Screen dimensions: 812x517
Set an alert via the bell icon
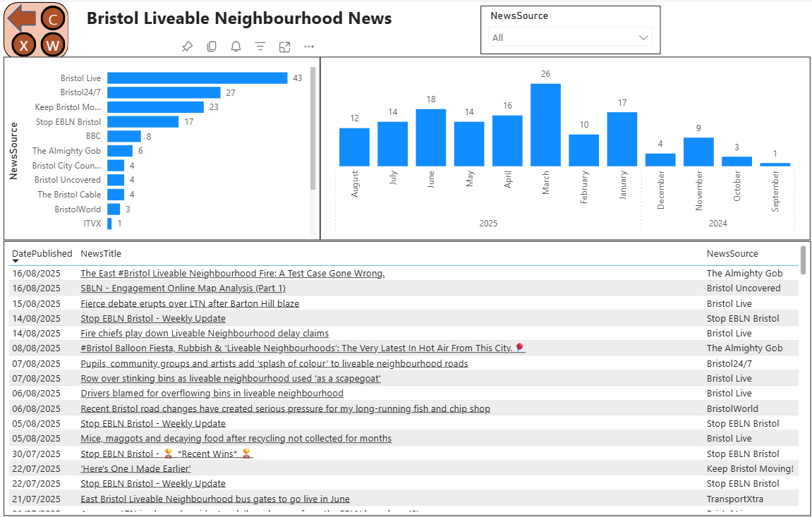coord(236,47)
